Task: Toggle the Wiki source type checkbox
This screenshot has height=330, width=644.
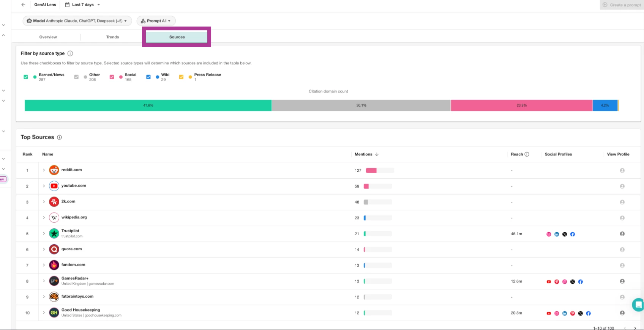Action: [148, 77]
